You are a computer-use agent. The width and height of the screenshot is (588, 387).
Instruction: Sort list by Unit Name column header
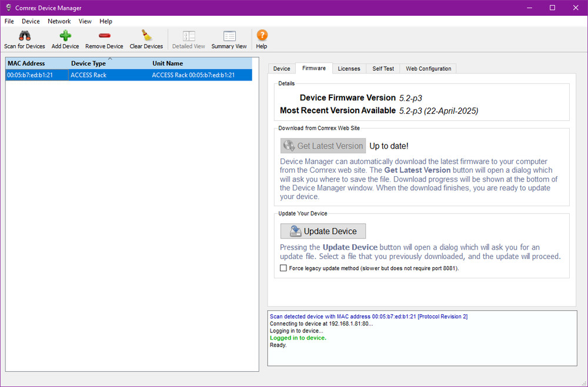pyautogui.click(x=168, y=63)
